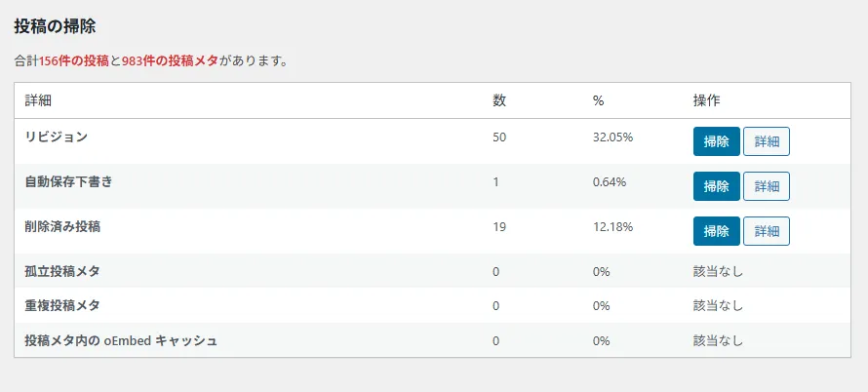
Task: Show 詳細 for 自動保存下書き row
Action: 767,186
